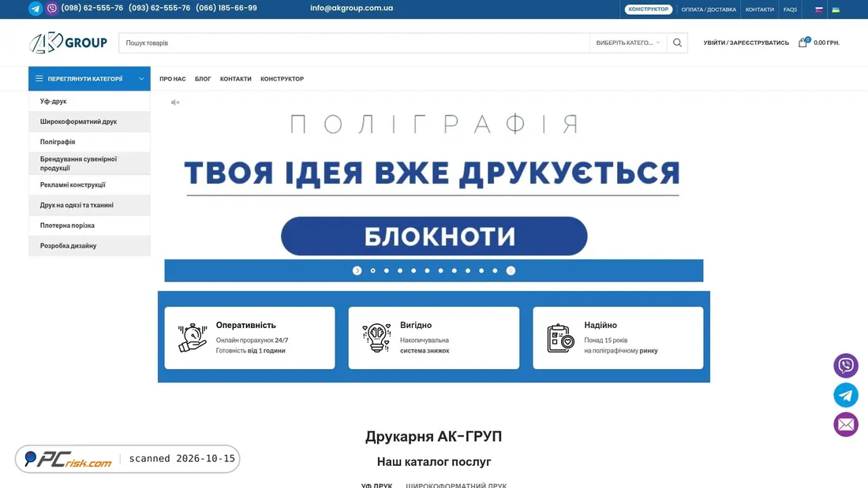Open Рекламні конструкції category
The height and width of the screenshot is (488, 868).
coord(89,184)
